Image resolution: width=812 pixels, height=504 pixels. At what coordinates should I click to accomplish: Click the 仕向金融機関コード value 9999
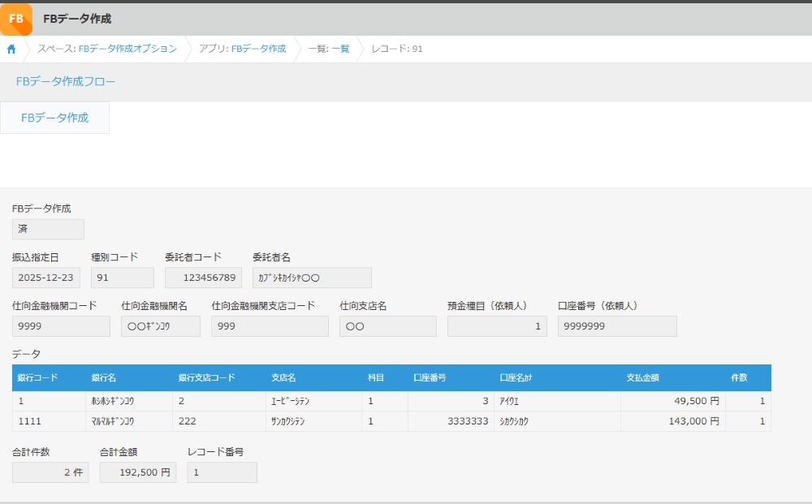pos(61,326)
